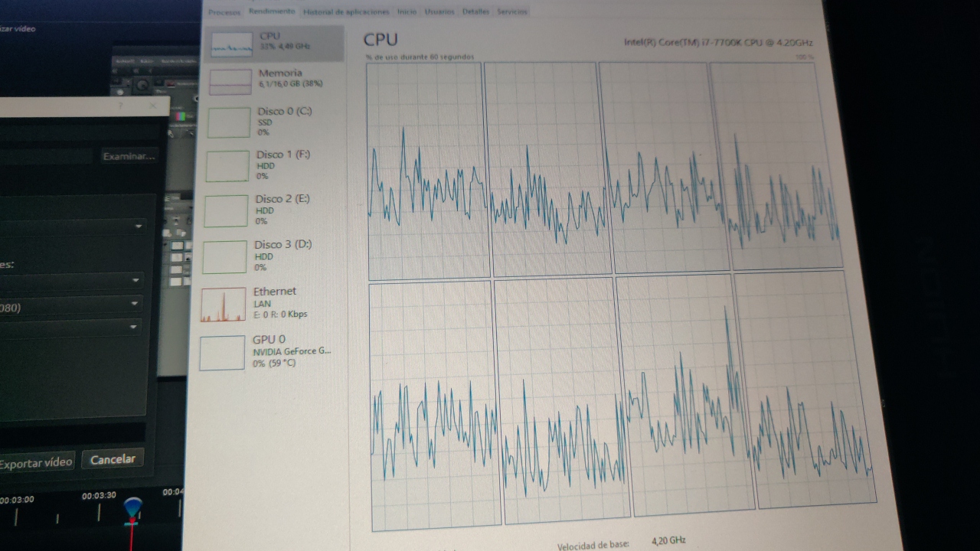This screenshot has width=980, height=551.
Task: Open GPU 0 NVIDIA GeForce performance
Action: tap(268, 351)
